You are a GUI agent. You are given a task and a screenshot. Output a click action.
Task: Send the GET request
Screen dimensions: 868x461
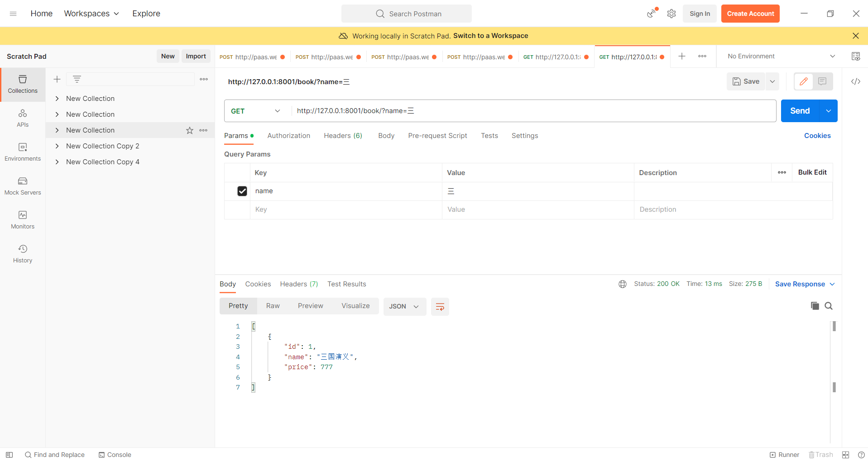800,111
